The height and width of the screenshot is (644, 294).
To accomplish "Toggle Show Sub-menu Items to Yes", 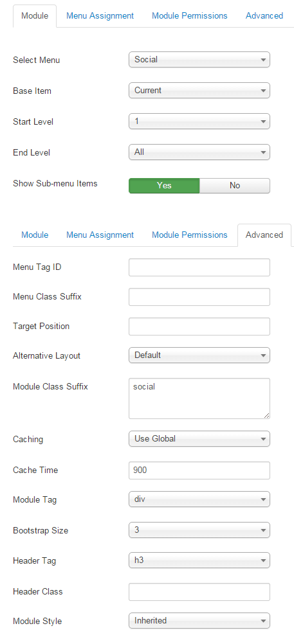I will (x=164, y=186).
